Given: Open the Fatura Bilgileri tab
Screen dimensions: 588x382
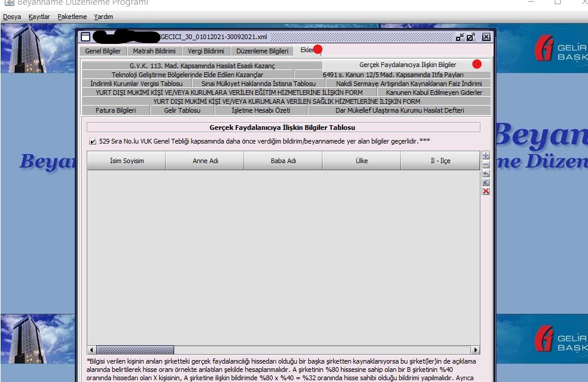Looking at the screenshot, I should (x=115, y=110).
